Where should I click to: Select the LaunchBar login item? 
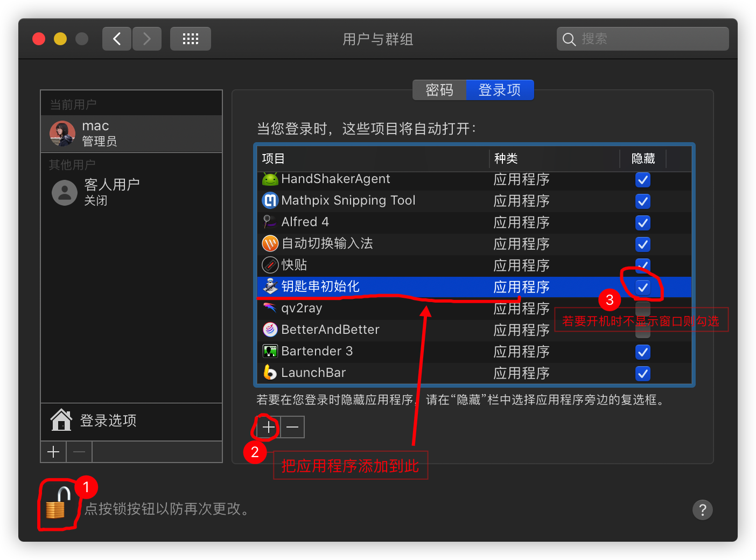click(474, 373)
